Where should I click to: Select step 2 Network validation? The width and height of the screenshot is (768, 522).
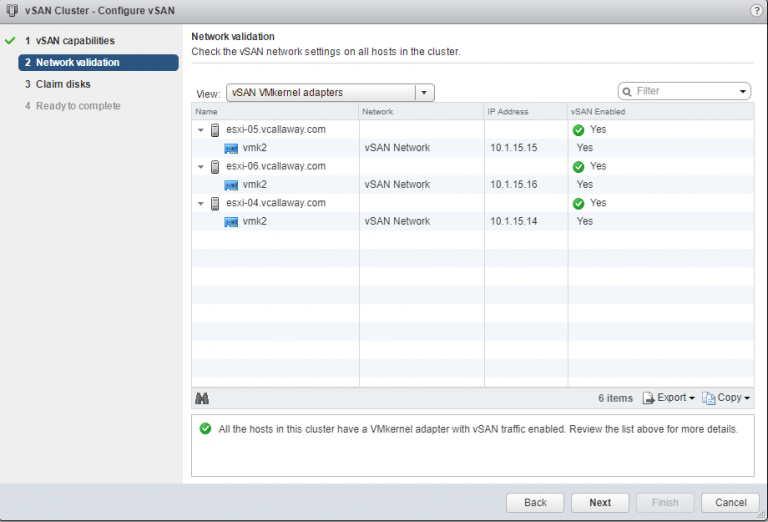[98, 63]
